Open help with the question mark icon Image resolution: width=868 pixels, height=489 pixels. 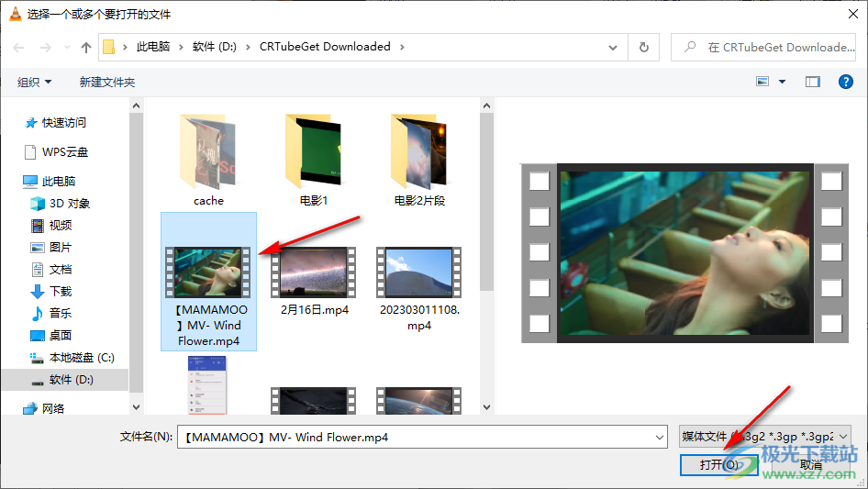click(845, 82)
